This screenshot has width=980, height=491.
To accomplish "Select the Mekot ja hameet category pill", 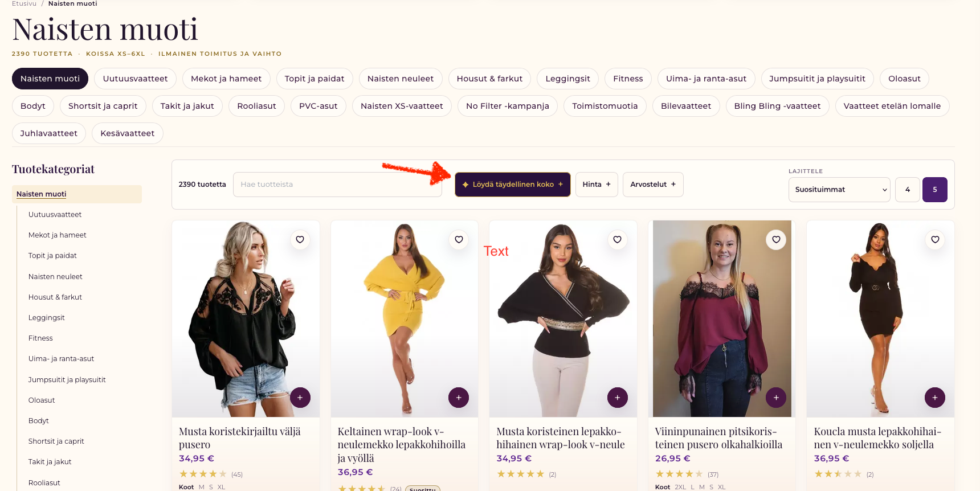I will 226,79.
